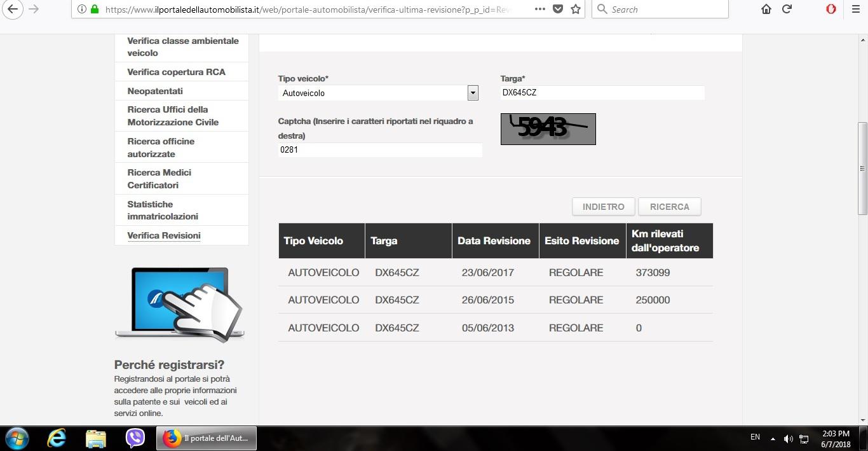
Task: Select Verifica copertura RCA menu item
Action: pos(176,72)
